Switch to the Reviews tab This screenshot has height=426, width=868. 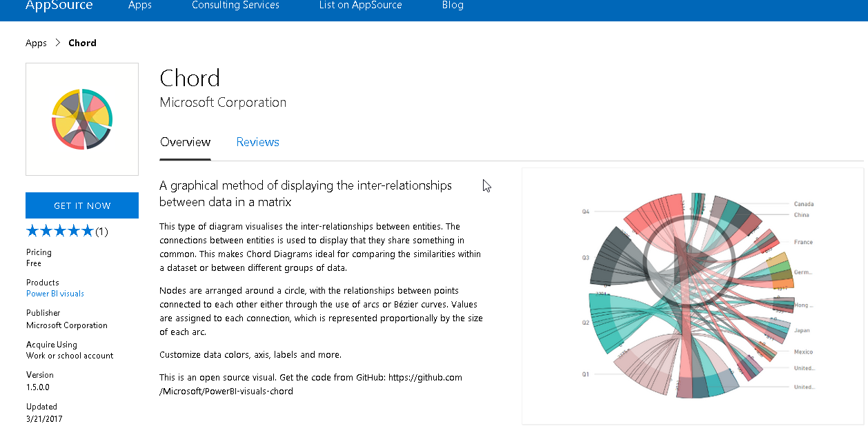tap(257, 142)
